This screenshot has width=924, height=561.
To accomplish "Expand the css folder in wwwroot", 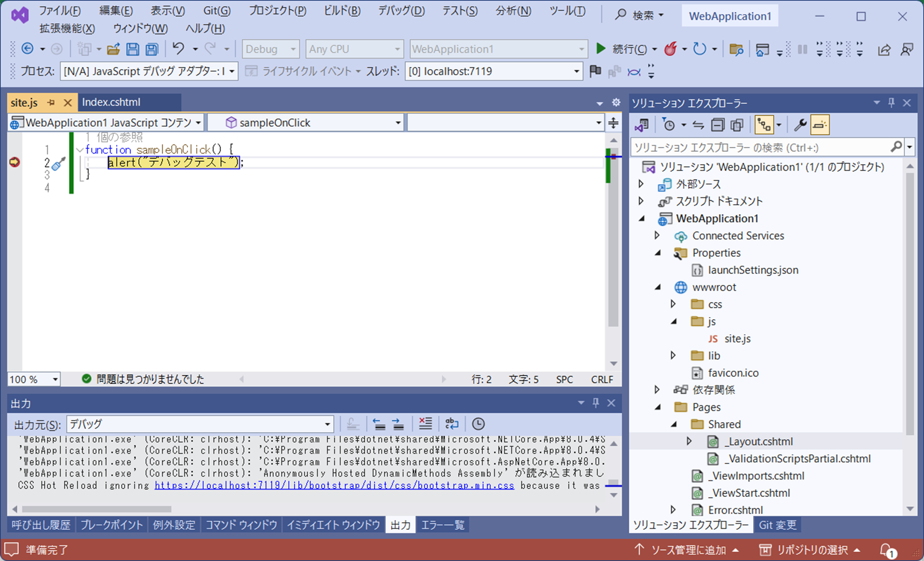I will pyautogui.click(x=673, y=304).
